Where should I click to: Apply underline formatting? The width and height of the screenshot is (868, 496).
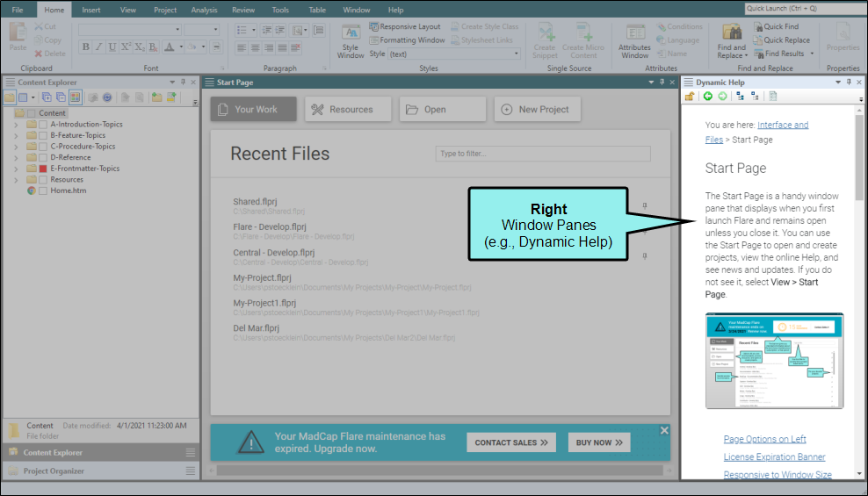point(112,47)
